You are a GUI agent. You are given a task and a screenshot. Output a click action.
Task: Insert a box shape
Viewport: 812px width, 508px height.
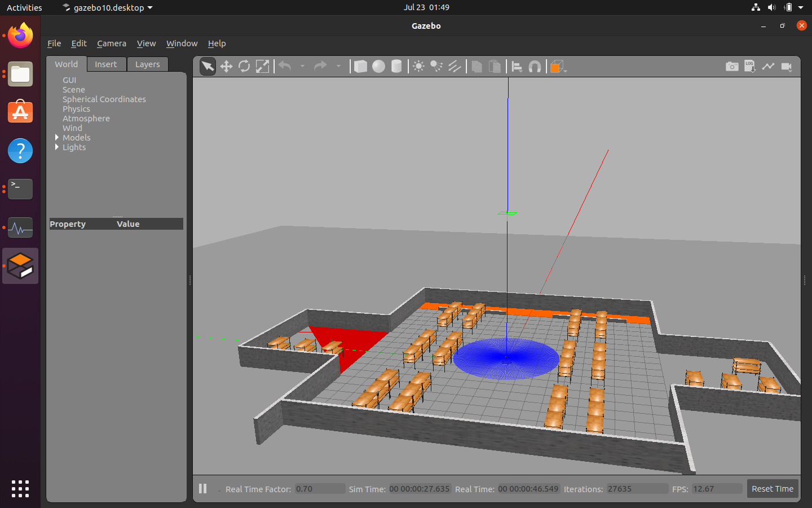point(360,67)
